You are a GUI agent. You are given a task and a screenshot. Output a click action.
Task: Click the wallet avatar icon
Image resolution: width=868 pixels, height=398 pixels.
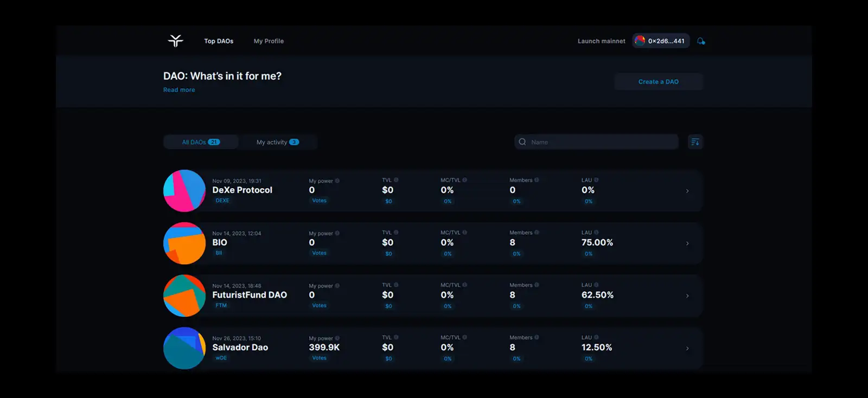[640, 41]
